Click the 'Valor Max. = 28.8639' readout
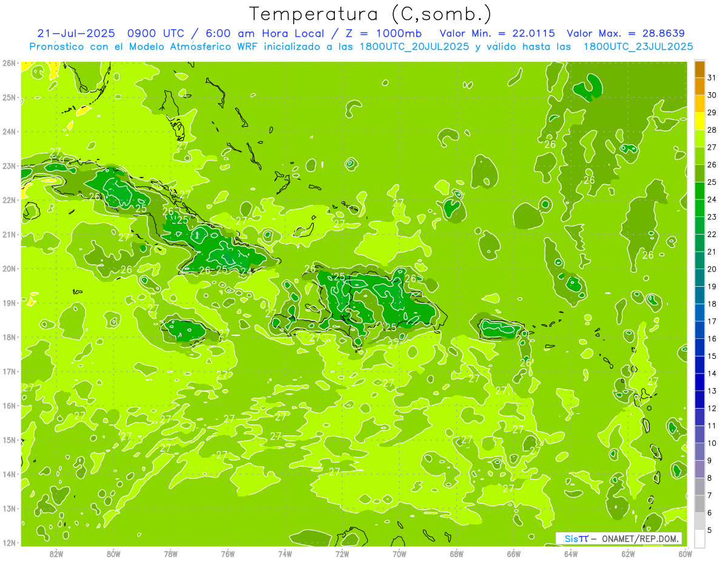The width and height of the screenshot is (728, 562). pos(626,33)
